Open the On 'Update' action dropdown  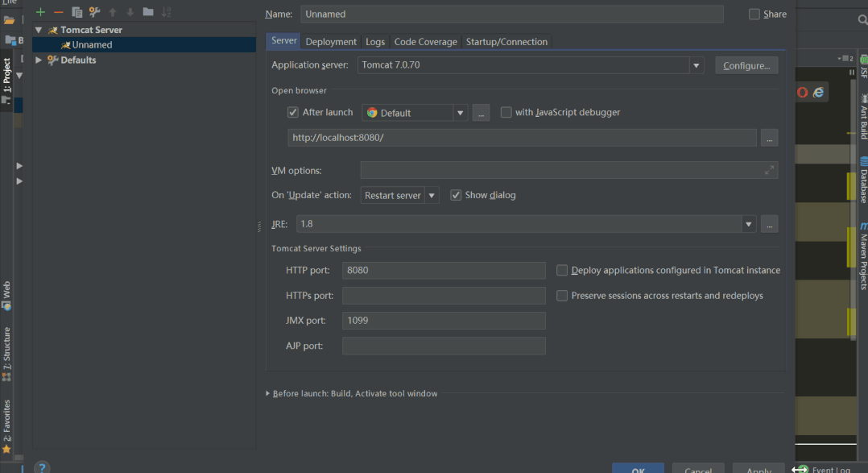[x=432, y=196]
